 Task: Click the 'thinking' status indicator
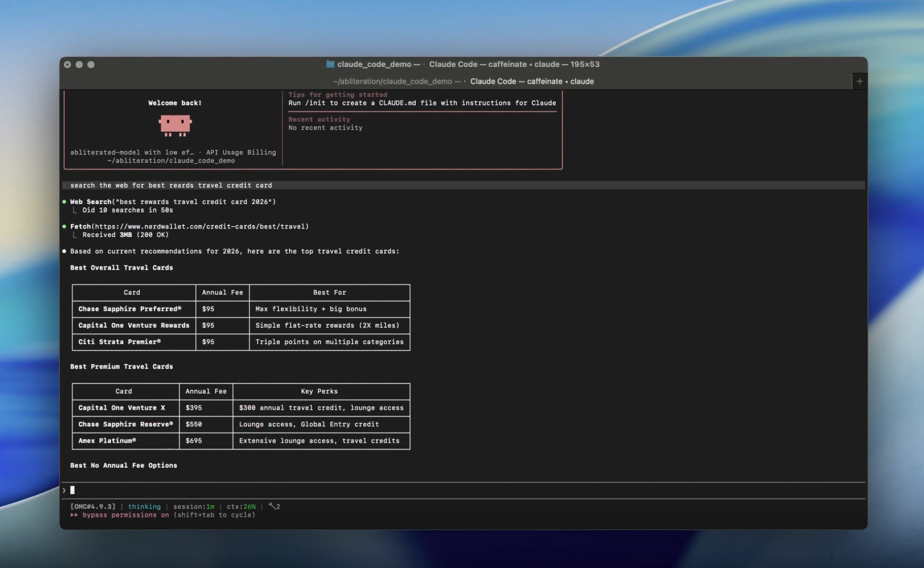pos(144,507)
